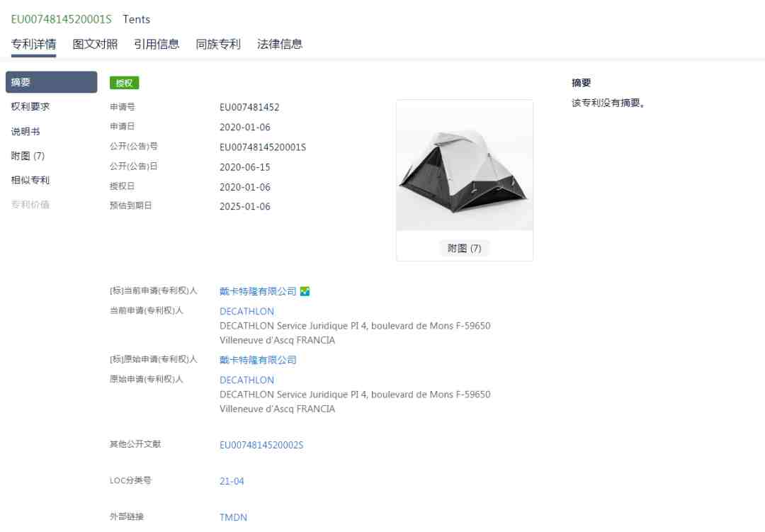Open the 同族专利 tab
Screen dimensions: 765x532
pos(218,44)
